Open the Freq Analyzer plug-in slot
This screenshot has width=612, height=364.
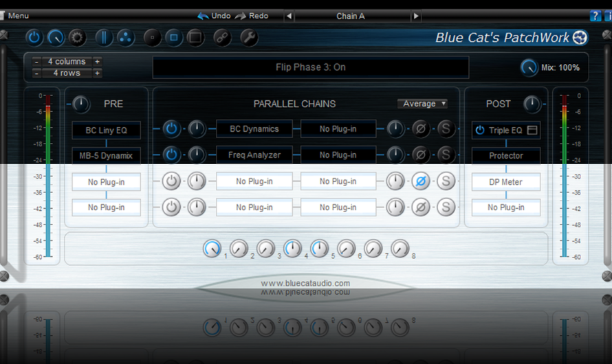pyautogui.click(x=254, y=155)
